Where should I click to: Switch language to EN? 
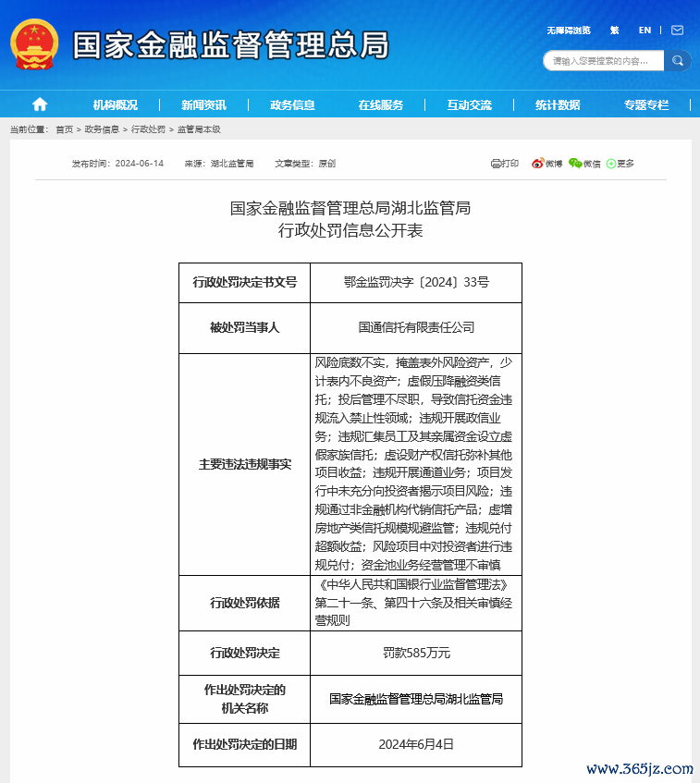tap(645, 31)
